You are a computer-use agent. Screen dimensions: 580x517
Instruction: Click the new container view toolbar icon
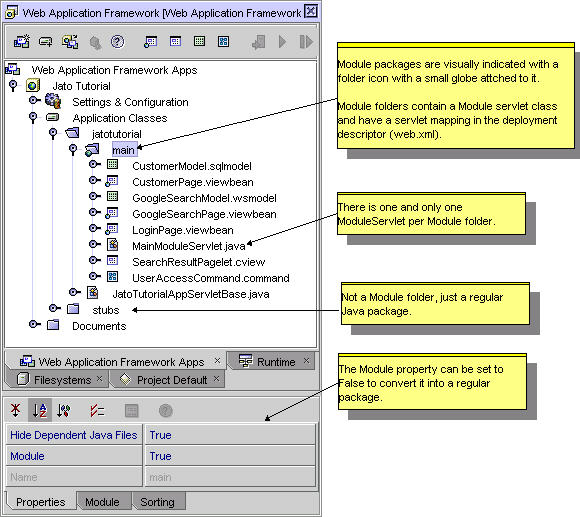coord(175,41)
